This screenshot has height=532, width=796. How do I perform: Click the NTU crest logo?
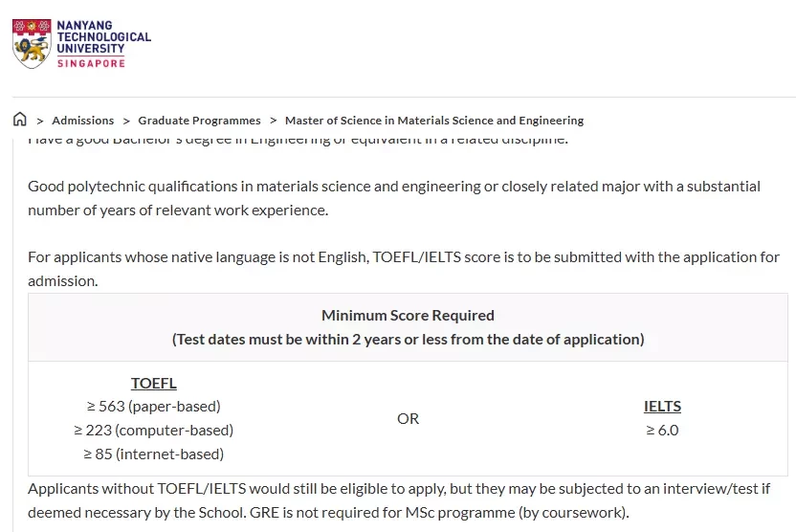pyautogui.click(x=32, y=44)
